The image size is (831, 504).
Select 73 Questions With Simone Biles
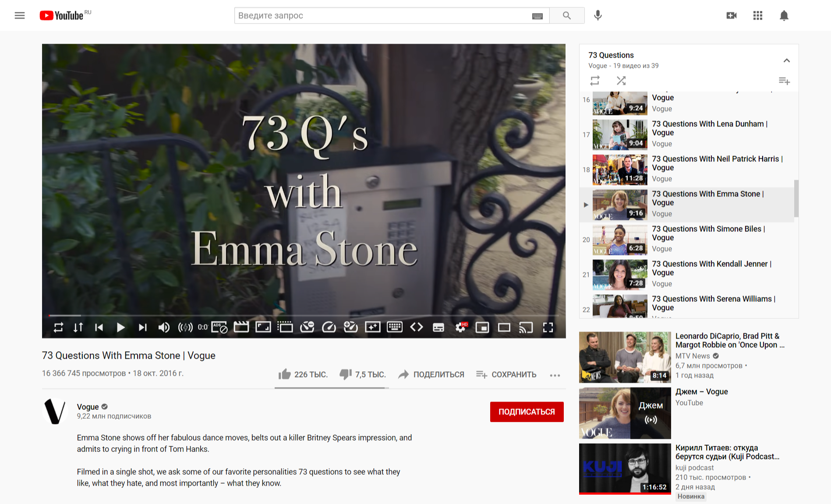coord(687,240)
